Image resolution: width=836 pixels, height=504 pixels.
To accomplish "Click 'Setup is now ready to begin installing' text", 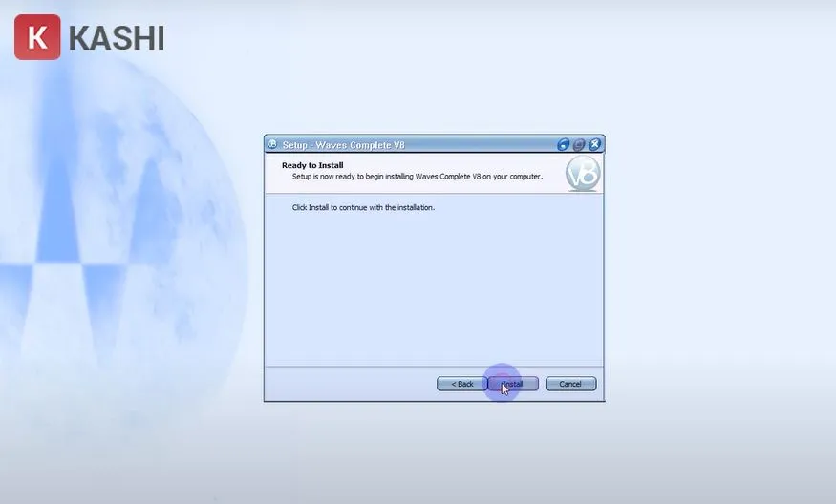I will [417, 177].
